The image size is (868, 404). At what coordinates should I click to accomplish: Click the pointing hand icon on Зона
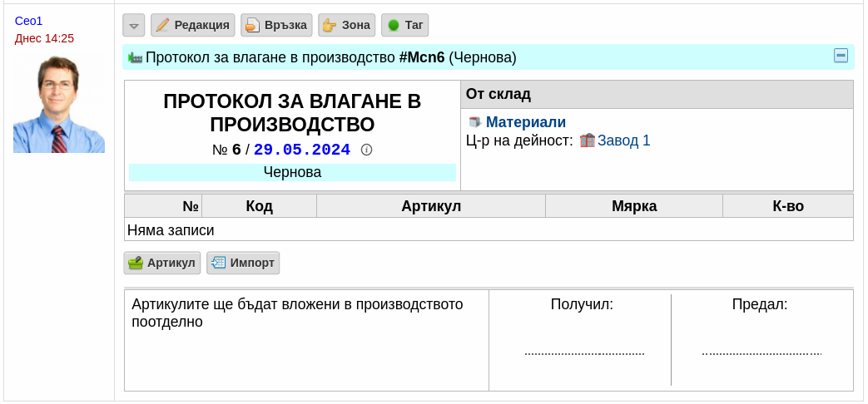330,26
